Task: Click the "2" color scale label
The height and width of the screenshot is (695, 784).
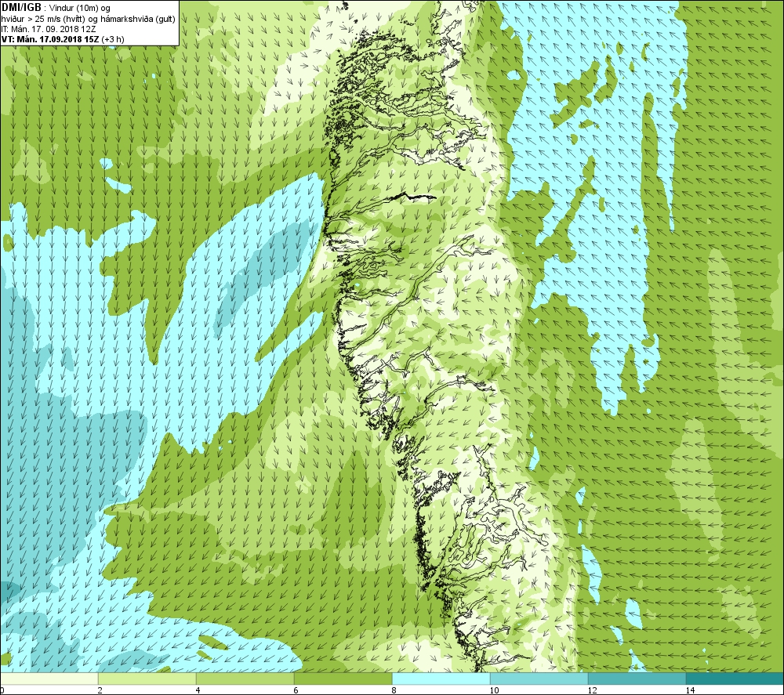Action: click(x=100, y=690)
